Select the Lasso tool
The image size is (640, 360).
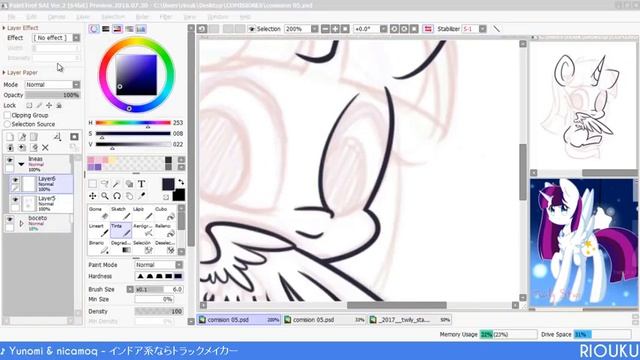coord(104,184)
